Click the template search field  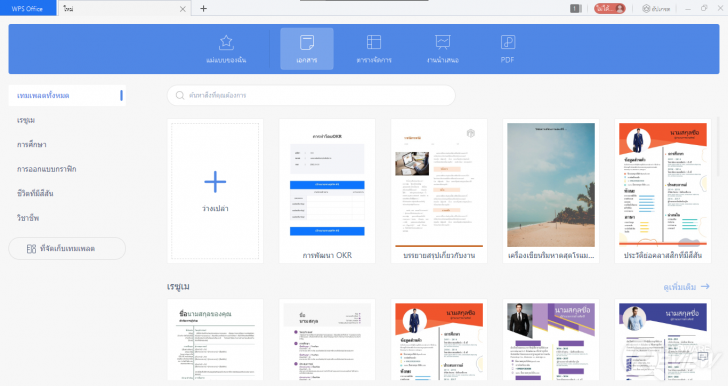click(311, 95)
